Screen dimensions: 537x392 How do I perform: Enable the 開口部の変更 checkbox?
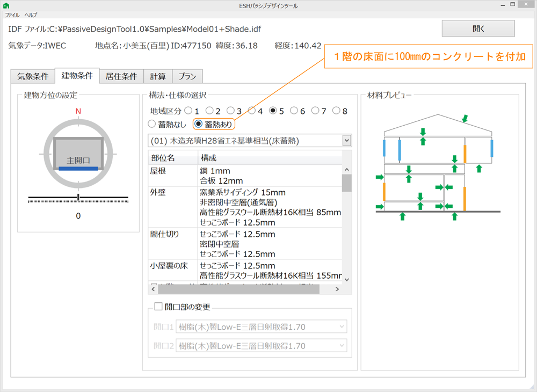point(158,307)
